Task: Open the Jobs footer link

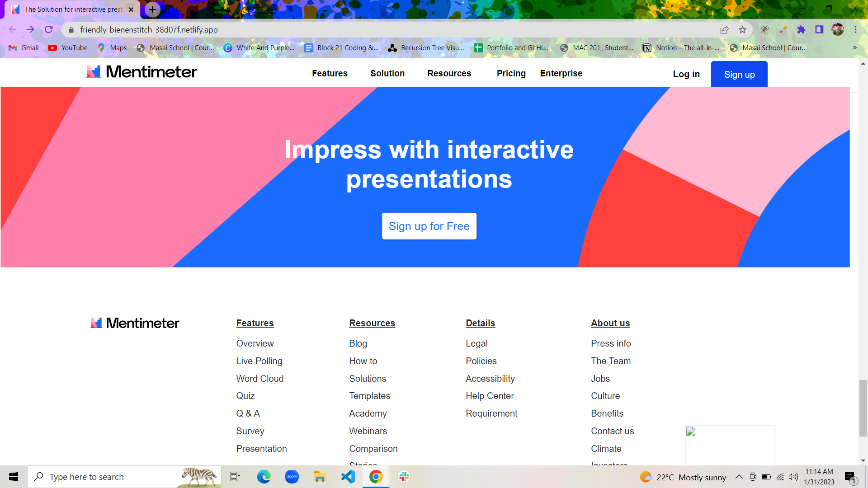Action: 600,379
